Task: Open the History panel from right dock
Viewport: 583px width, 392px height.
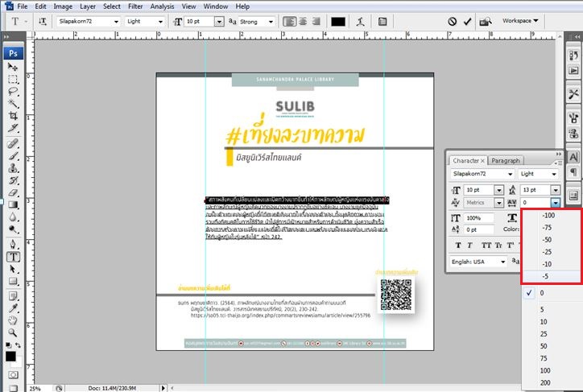Action: tap(573, 56)
